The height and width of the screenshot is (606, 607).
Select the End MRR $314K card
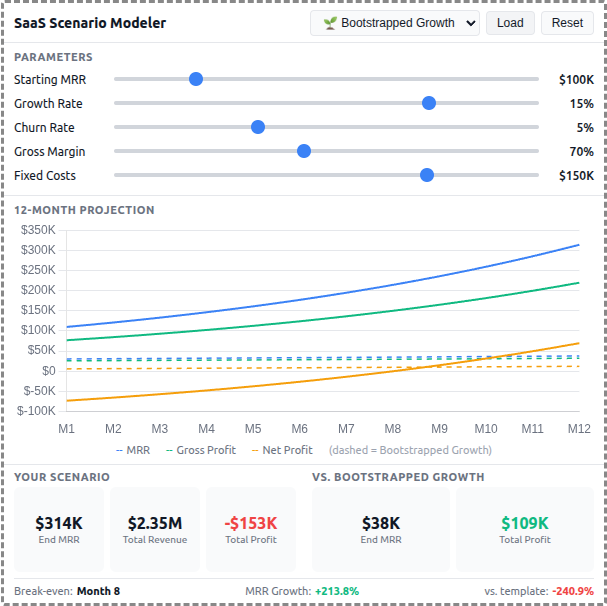[x=59, y=529]
